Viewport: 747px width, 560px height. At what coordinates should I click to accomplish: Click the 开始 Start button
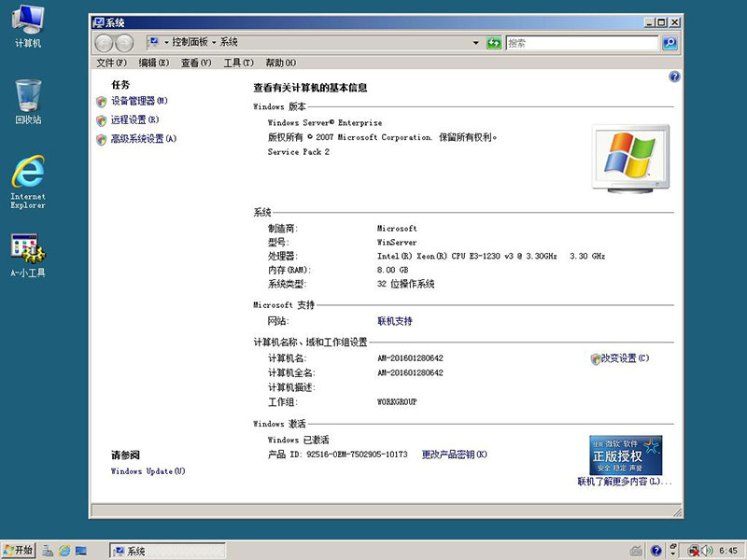[x=18, y=551]
